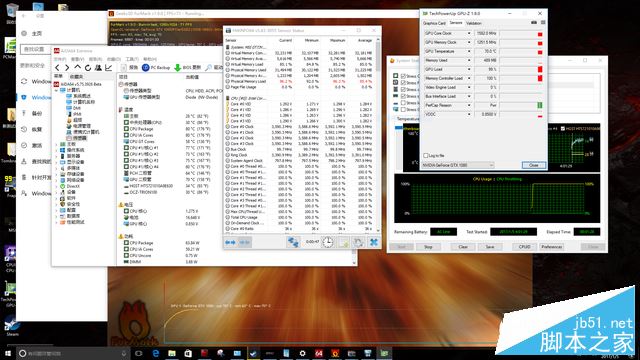Click Save in stability test
The width and height of the screenshot is (640, 360).
490,247
